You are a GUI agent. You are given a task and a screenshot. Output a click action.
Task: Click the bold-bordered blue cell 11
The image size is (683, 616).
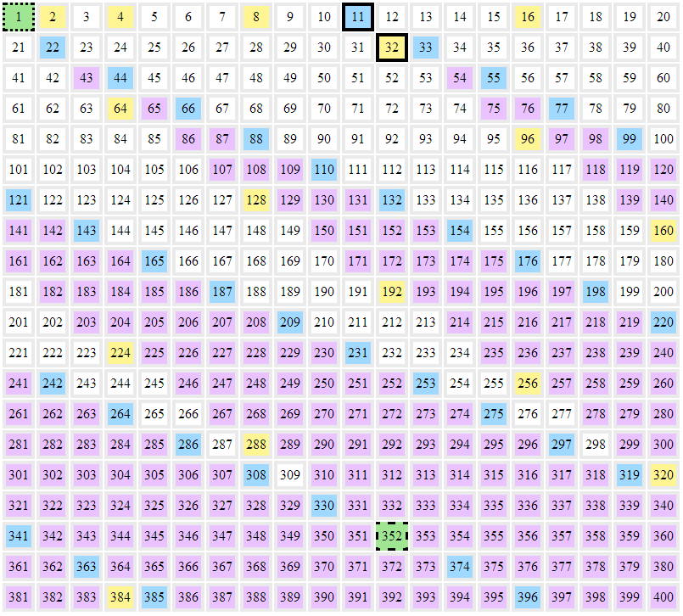(x=358, y=17)
